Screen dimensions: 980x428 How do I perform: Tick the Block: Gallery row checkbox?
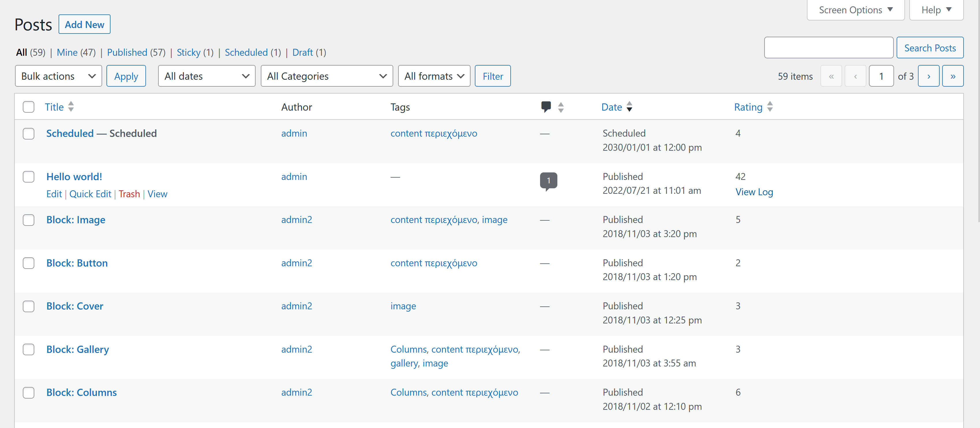[x=29, y=349]
